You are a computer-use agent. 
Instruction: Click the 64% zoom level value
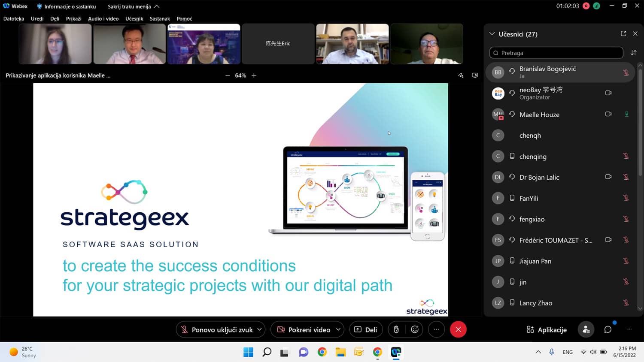tap(240, 75)
